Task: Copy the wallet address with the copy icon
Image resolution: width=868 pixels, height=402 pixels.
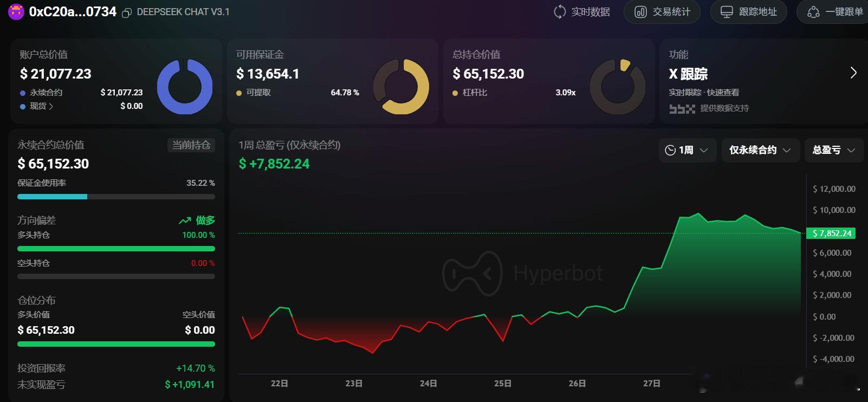Action: pos(127,12)
